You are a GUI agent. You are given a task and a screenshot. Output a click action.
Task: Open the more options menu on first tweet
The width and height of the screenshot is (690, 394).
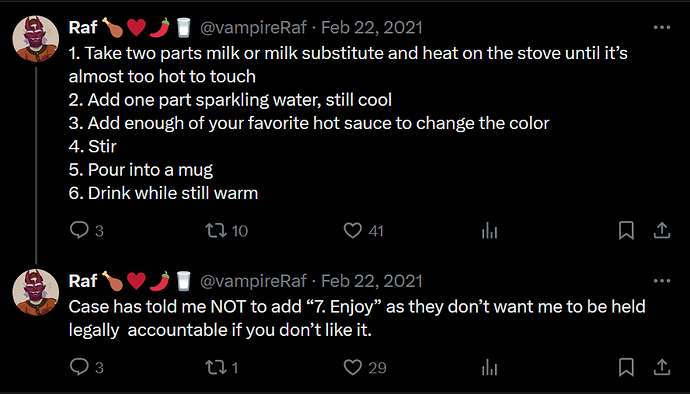pyautogui.click(x=662, y=27)
